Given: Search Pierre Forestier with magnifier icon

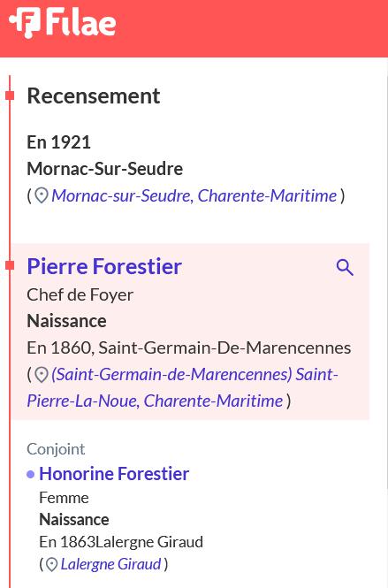Looking at the screenshot, I should pyautogui.click(x=345, y=267).
